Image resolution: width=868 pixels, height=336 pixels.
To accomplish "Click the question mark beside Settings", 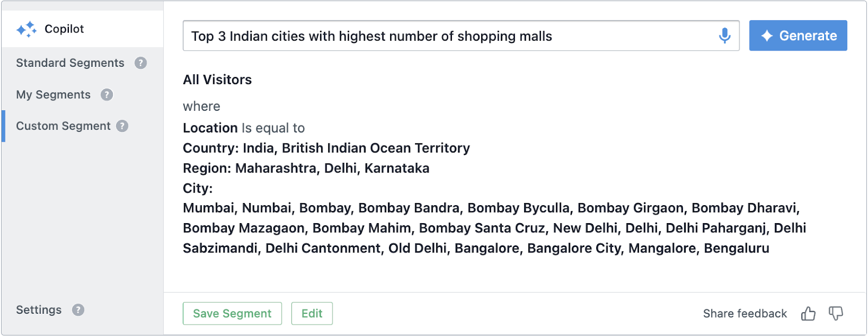I will [x=78, y=310].
